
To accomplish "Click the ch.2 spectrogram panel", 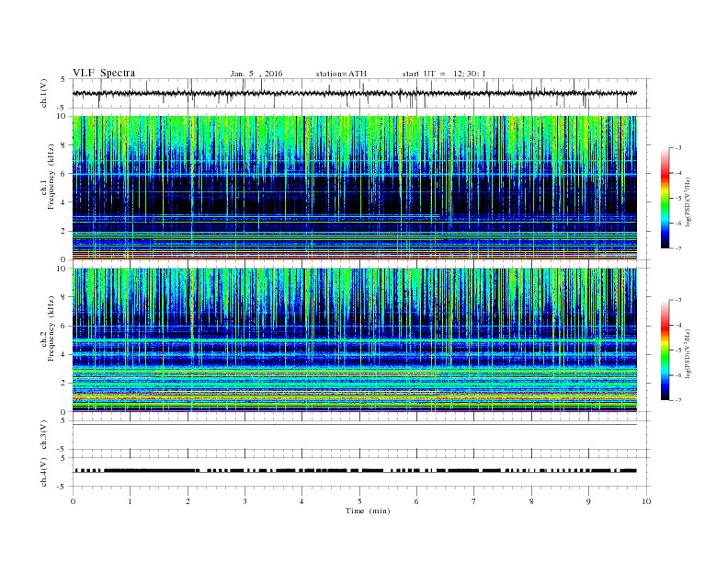I will (355, 340).
